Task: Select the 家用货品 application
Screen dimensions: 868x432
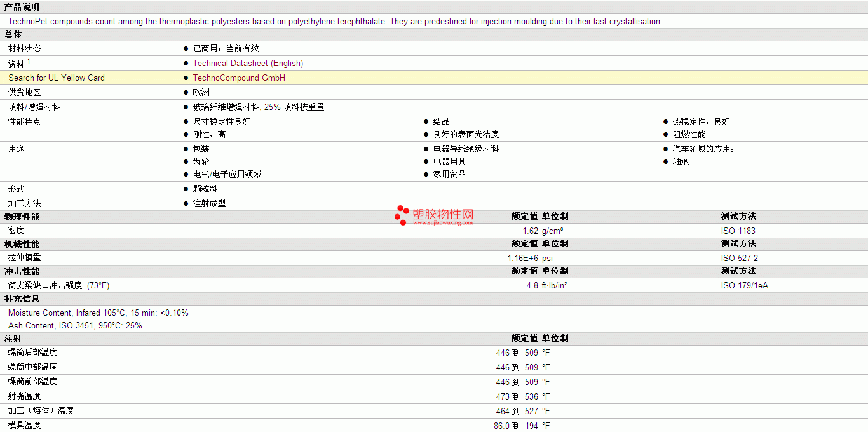Action: click(450, 175)
